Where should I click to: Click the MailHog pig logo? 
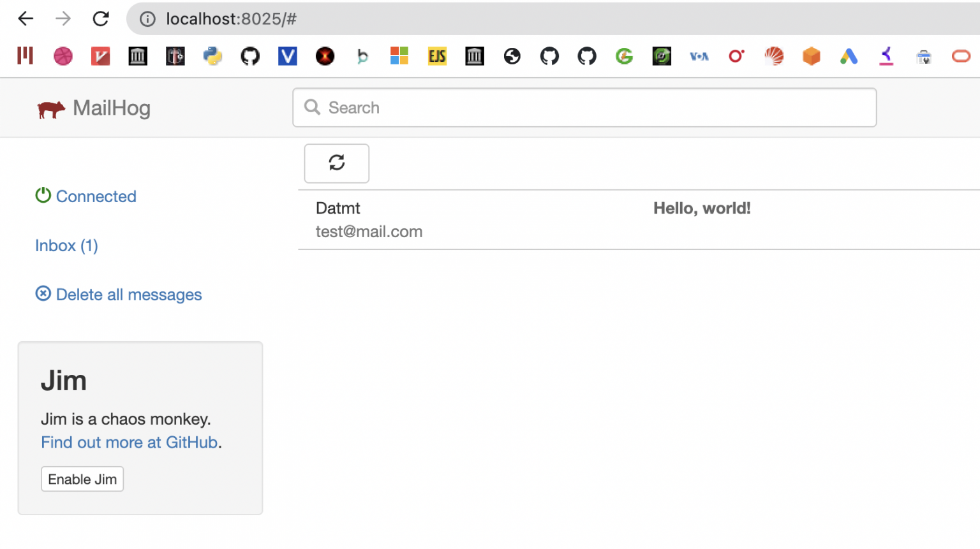tap(50, 108)
